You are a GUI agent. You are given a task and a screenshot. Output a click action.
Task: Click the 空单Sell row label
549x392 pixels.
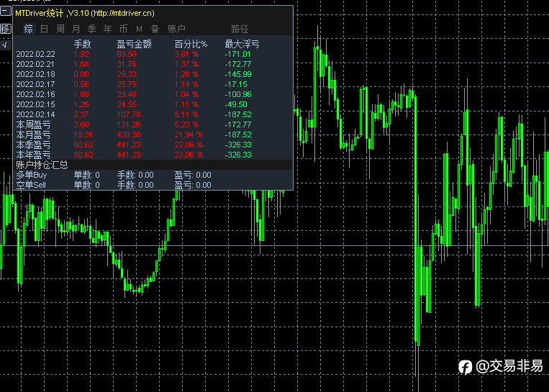tap(31, 185)
